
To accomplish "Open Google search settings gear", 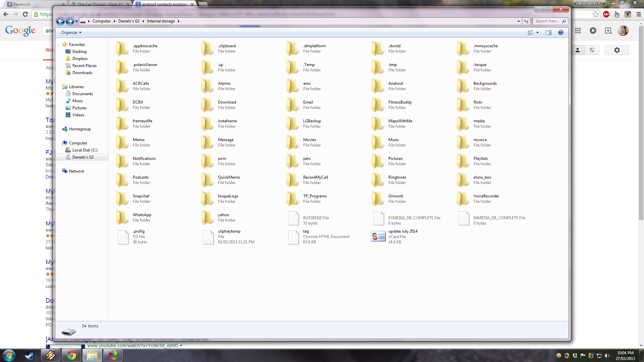I will tap(617, 50).
